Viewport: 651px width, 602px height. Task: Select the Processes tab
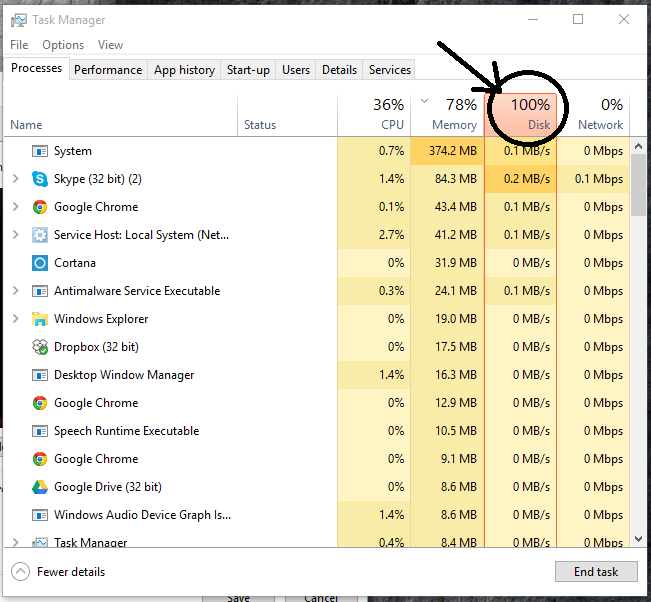[x=37, y=68]
